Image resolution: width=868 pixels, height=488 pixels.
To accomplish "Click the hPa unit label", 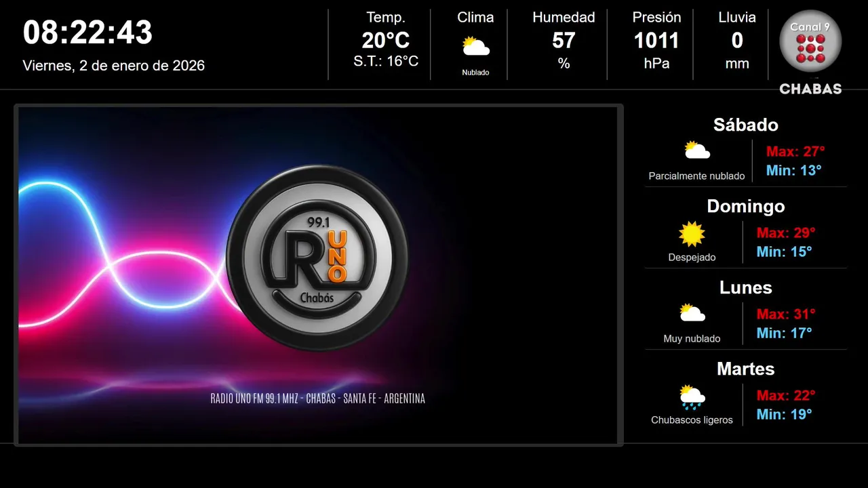I will (656, 64).
